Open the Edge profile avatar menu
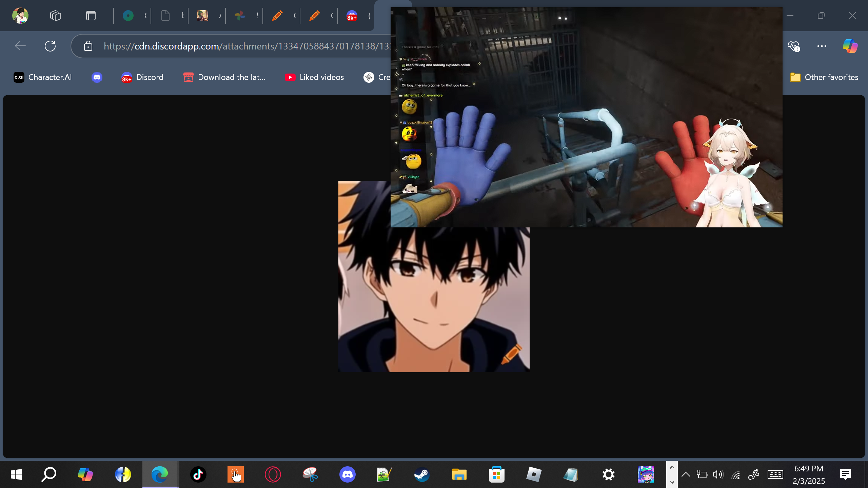This screenshot has width=868, height=488. point(20,16)
